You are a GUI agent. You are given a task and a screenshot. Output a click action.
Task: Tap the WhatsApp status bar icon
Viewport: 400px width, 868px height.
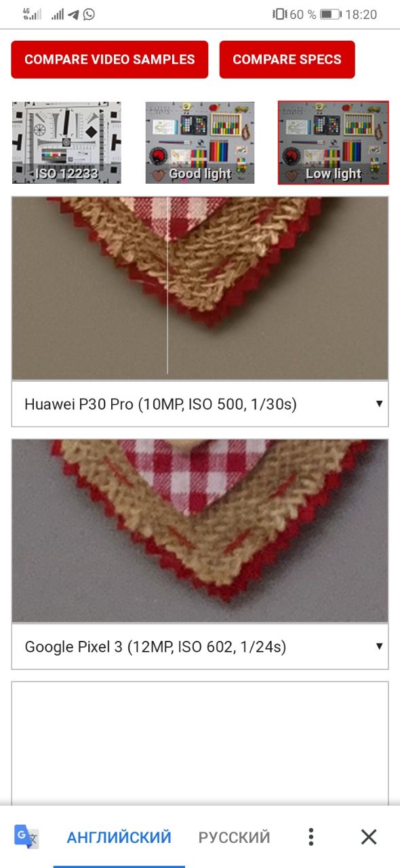click(x=89, y=14)
